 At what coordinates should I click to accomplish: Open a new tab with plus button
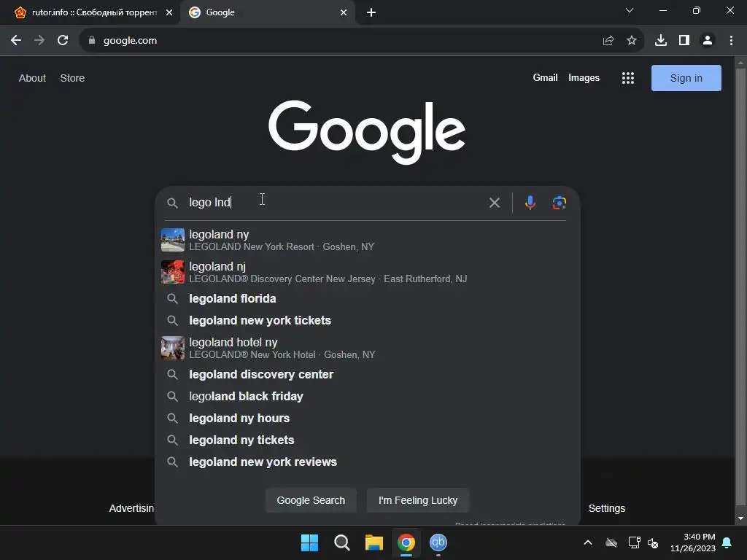[371, 13]
